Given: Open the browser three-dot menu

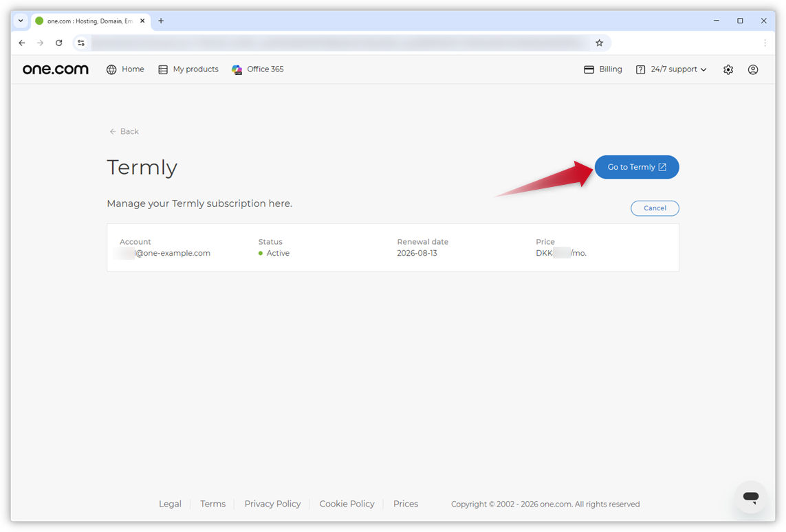Looking at the screenshot, I should 765,43.
